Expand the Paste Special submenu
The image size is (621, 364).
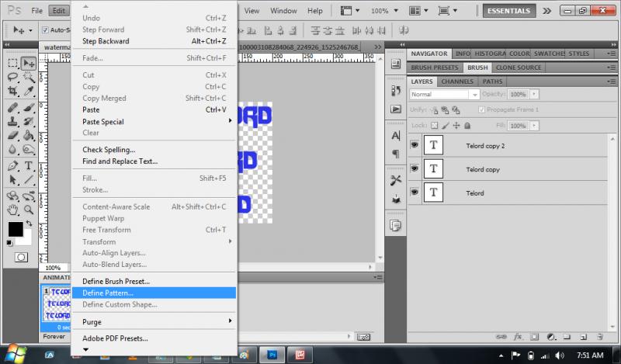click(230, 121)
